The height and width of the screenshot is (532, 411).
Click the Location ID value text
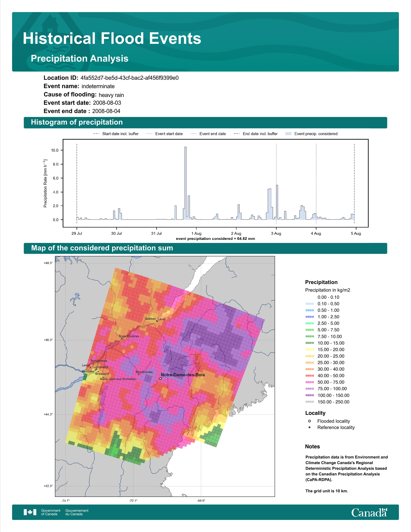pos(130,78)
